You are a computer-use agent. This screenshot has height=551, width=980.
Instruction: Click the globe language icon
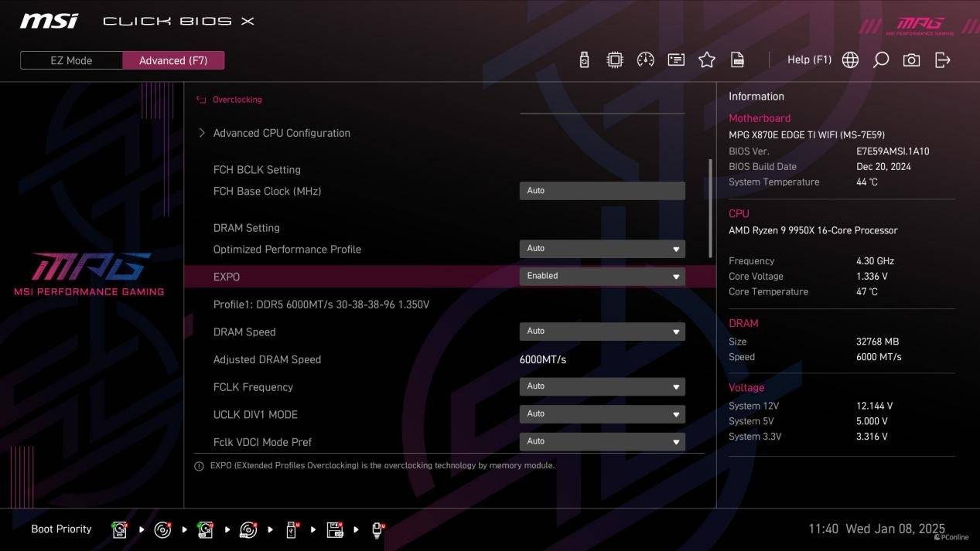tap(850, 60)
